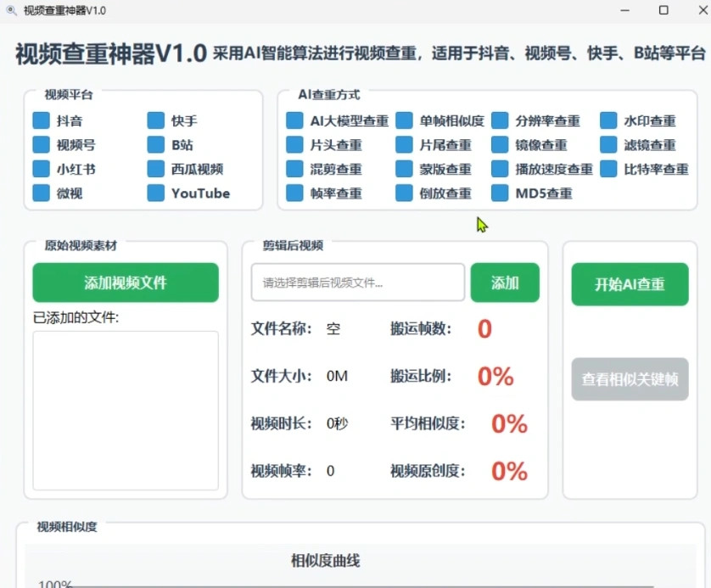Click the app magnifier icon in title bar

pos(11,10)
